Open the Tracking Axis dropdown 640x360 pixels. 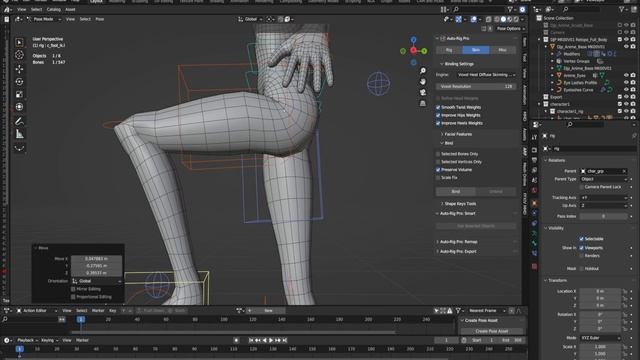603,198
